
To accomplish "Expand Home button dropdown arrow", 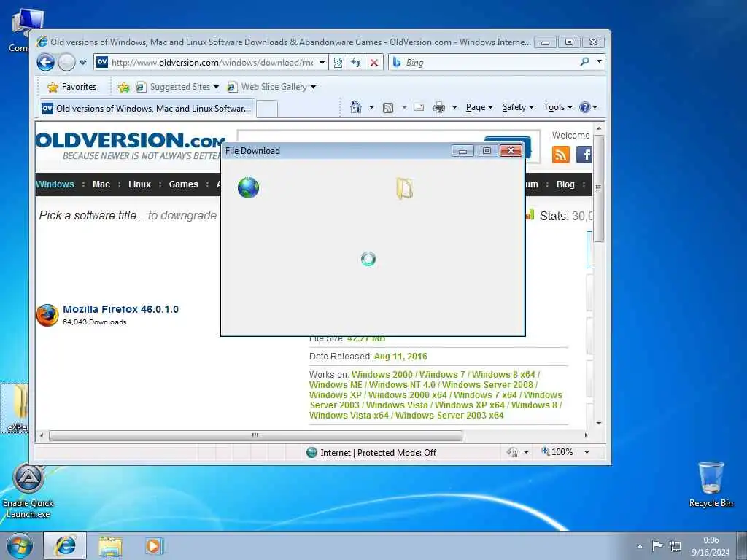I will click(x=371, y=107).
